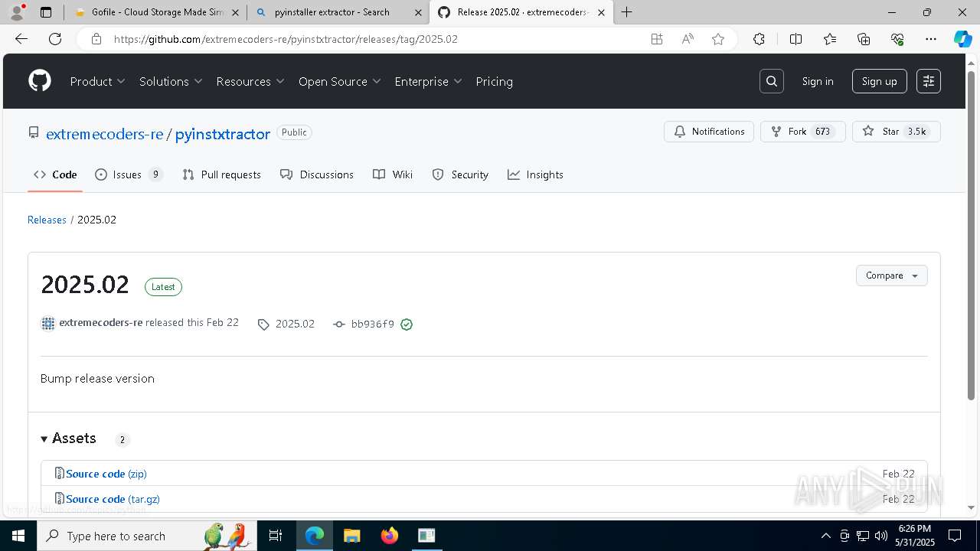This screenshot has height=551, width=980.
Task: Open Task View on the taskbar
Action: click(x=276, y=536)
